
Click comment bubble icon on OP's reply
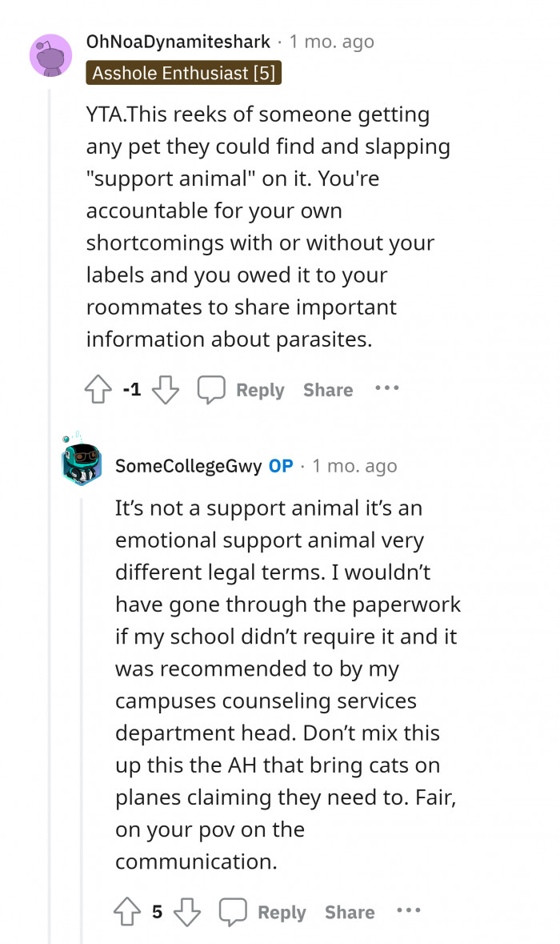pyautogui.click(x=233, y=912)
